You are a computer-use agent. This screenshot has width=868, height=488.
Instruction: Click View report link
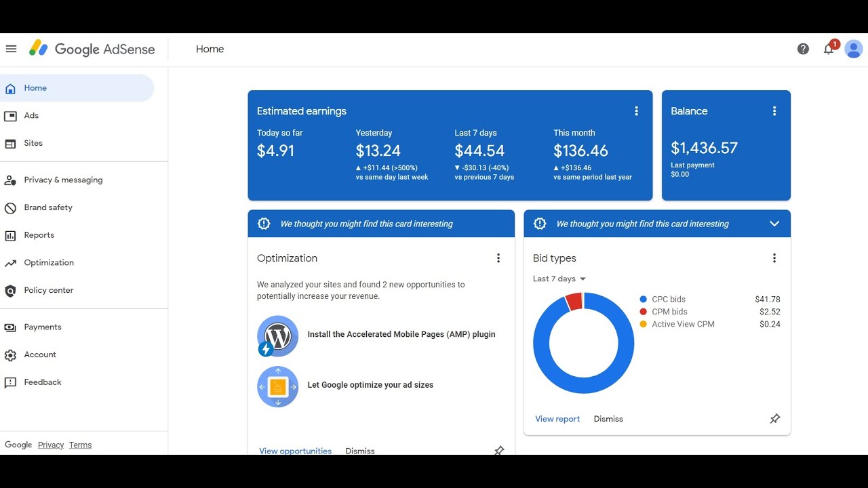pyautogui.click(x=557, y=419)
